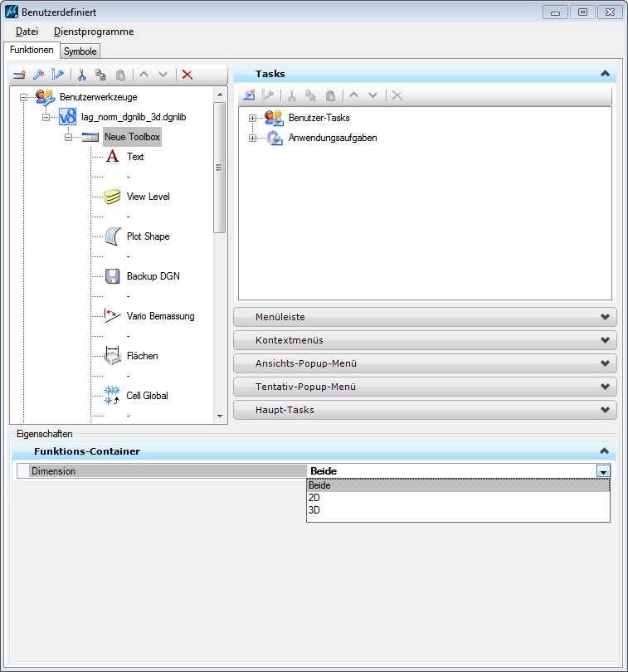Switch to the Symbole tab
The height and width of the screenshot is (672, 628).
(80, 51)
